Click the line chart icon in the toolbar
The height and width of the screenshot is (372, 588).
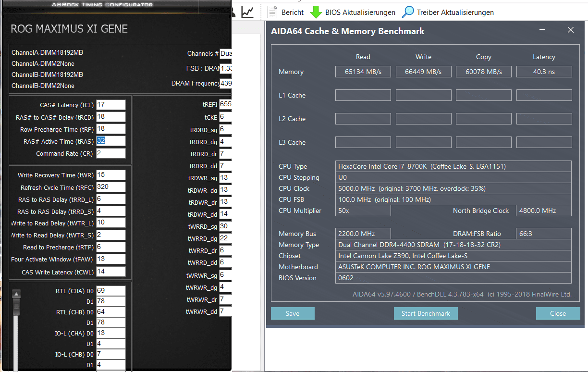pyautogui.click(x=247, y=12)
